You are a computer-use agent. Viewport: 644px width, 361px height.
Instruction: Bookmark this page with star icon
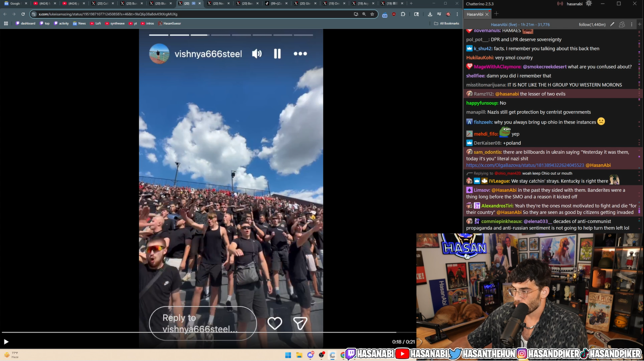click(372, 14)
